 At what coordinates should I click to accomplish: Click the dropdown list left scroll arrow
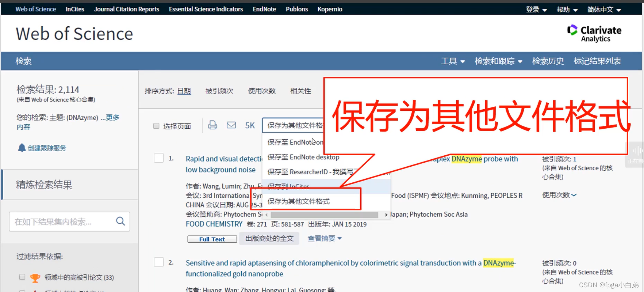(267, 215)
